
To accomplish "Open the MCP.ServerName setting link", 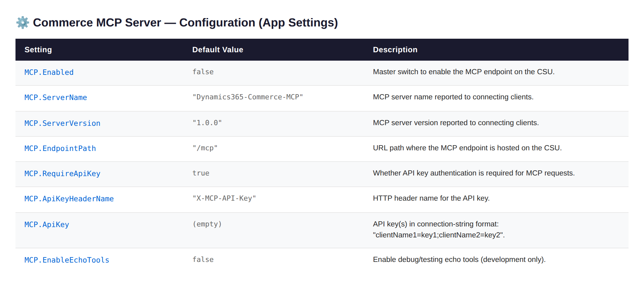I will pyautogui.click(x=56, y=97).
